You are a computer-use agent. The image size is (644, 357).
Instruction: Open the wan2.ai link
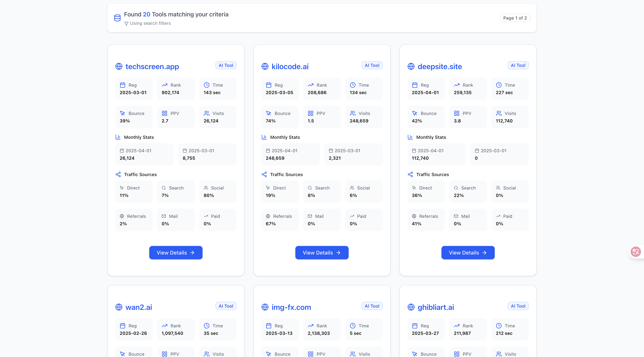click(x=139, y=307)
